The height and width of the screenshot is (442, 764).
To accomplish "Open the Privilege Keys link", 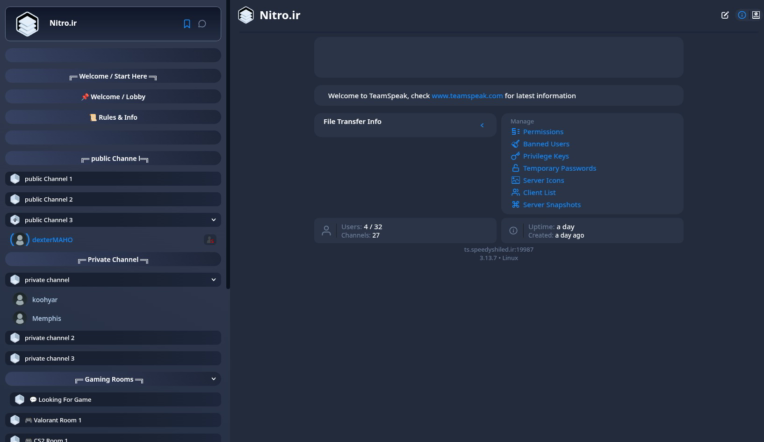I will [x=546, y=156].
